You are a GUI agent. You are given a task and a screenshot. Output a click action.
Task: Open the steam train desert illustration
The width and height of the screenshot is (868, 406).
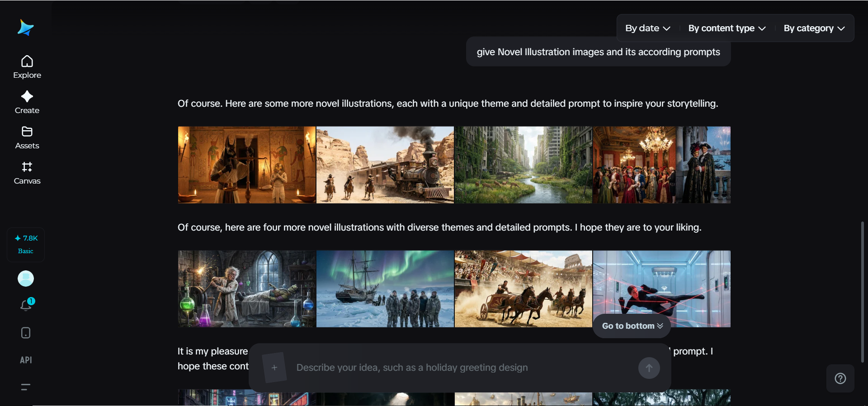385,165
